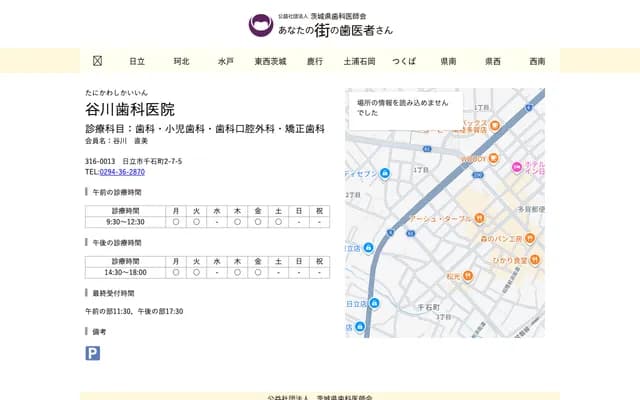Select 県西 region from navigation
The width and height of the screenshot is (640, 400).
coord(493,61)
